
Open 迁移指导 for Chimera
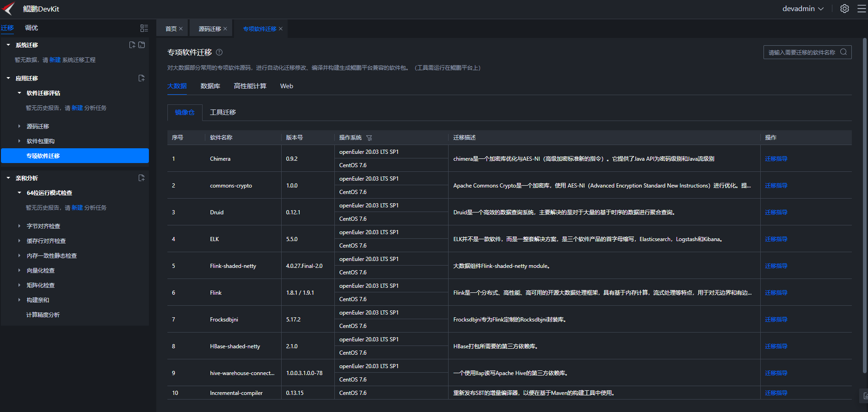coord(776,159)
